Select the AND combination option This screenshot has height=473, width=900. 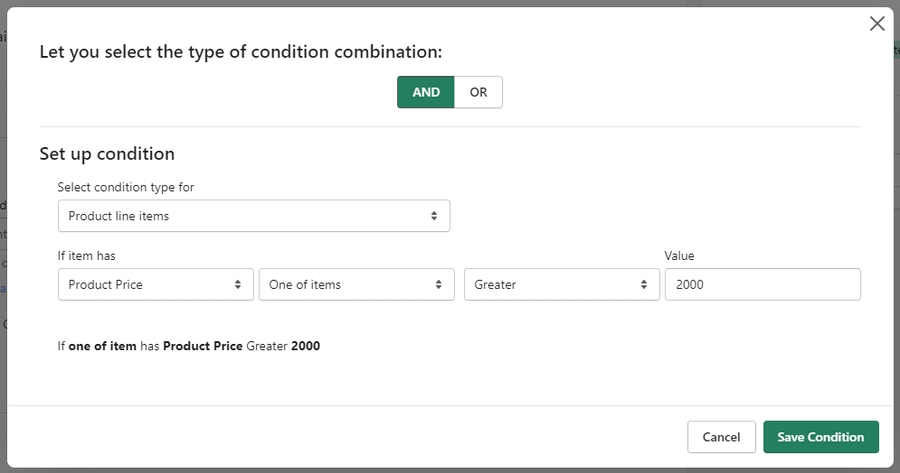[x=426, y=92]
